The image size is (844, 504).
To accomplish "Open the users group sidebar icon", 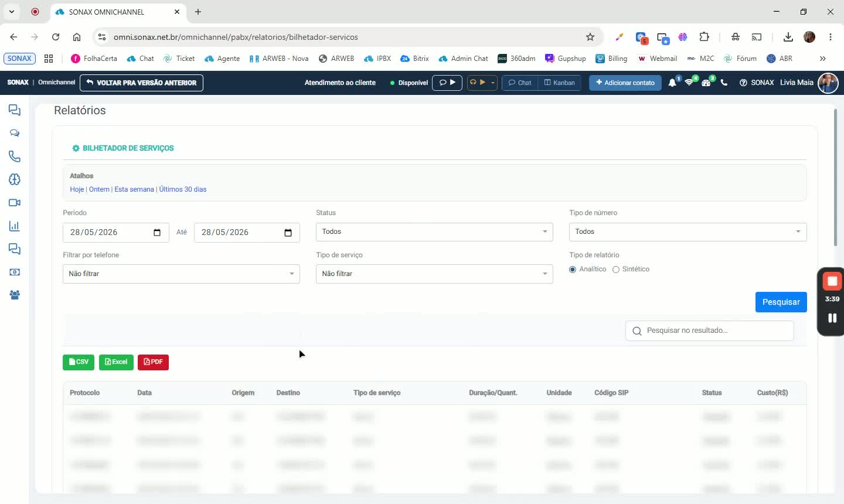I will click(x=15, y=295).
